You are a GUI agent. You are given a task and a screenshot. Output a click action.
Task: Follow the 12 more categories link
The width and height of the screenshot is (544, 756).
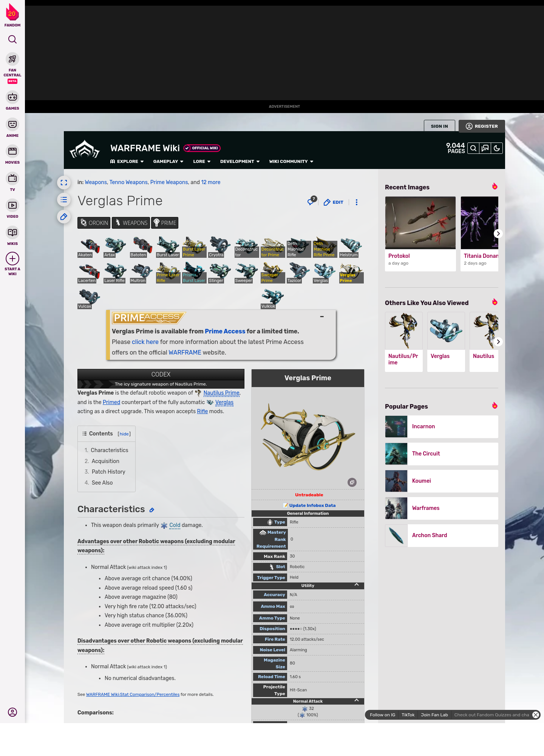click(211, 182)
